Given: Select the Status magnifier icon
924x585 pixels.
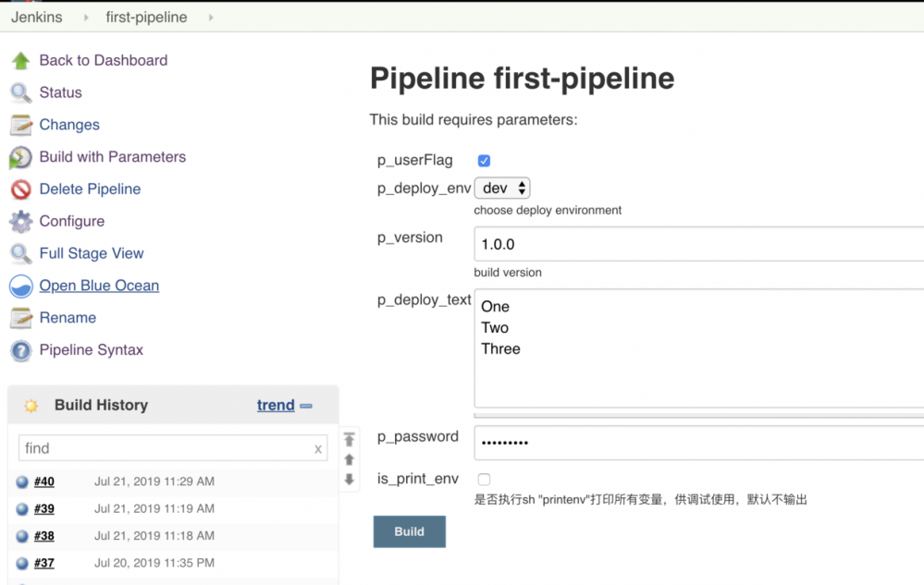Looking at the screenshot, I should click(x=20, y=92).
